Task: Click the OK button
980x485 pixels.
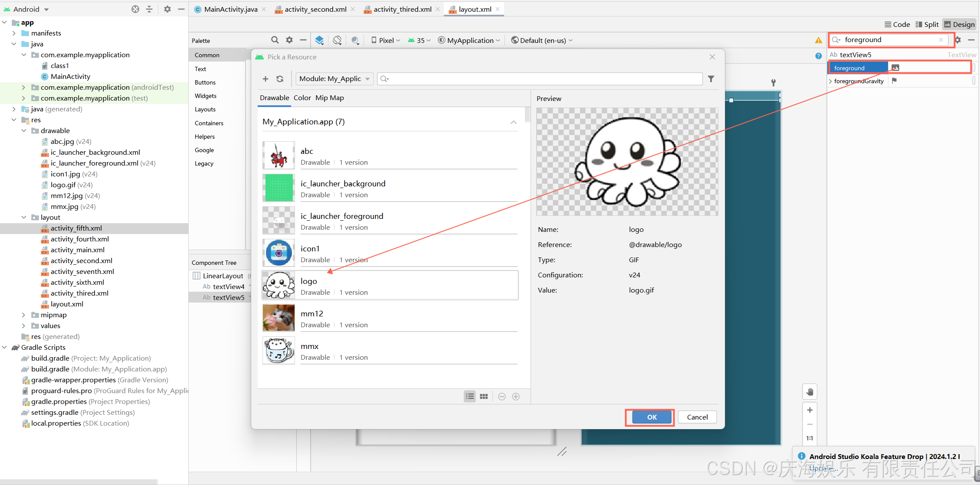Action: pyautogui.click(x=652, y=417)
